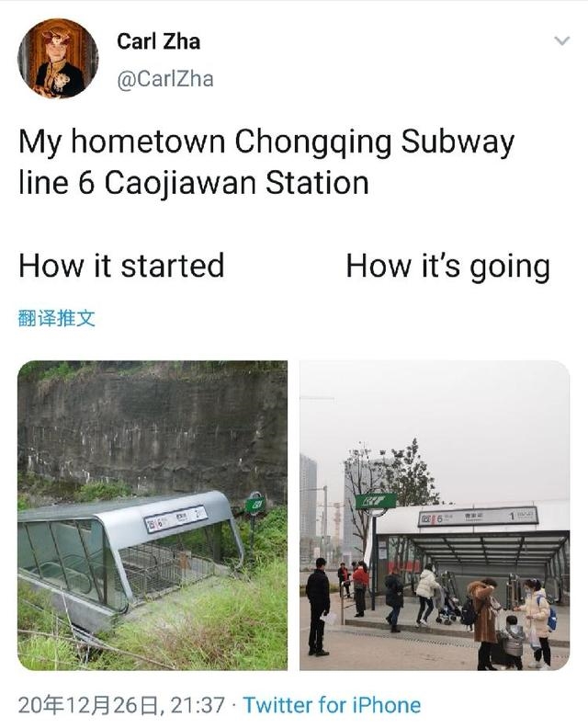Image resolution: width=588 pixels, height=728 pixels.
Task: Open the @CarlZha handle link
Action: [165, 79]
